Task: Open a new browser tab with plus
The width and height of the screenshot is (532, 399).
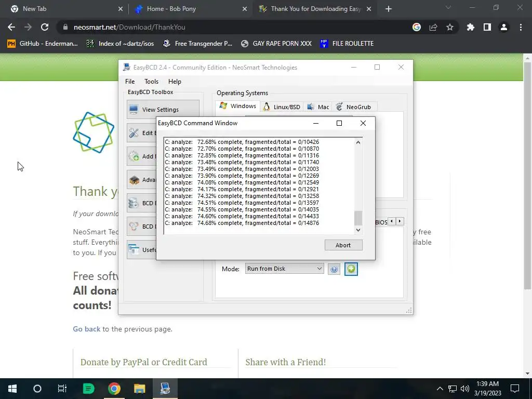Action: coord(389,9)
